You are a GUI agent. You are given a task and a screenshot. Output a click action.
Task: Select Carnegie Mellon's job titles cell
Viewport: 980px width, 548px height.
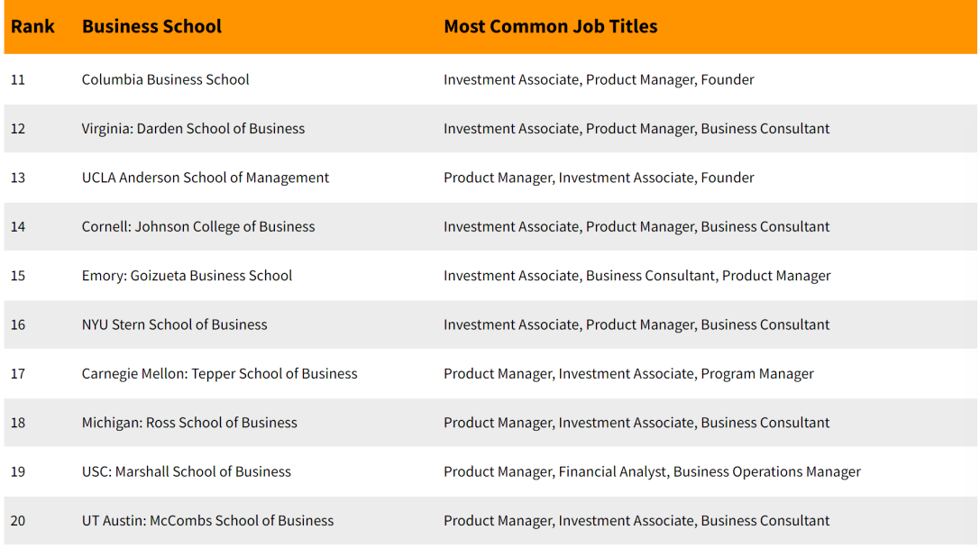tap(628, 373)
